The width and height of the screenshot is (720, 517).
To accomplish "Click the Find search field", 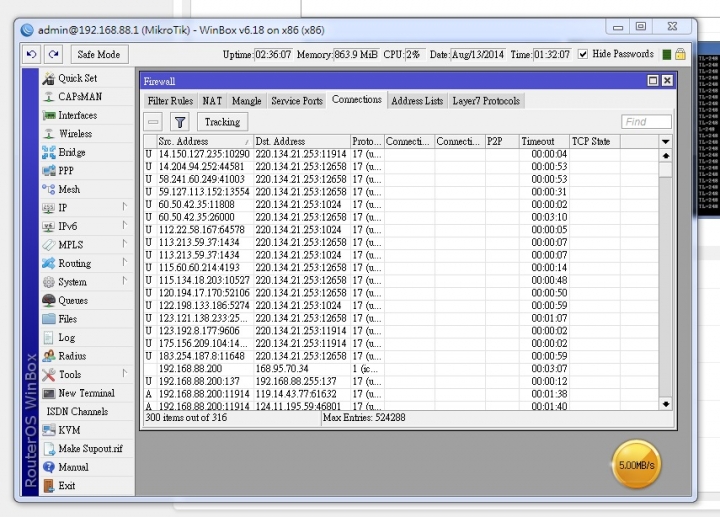I will (646, 122).
